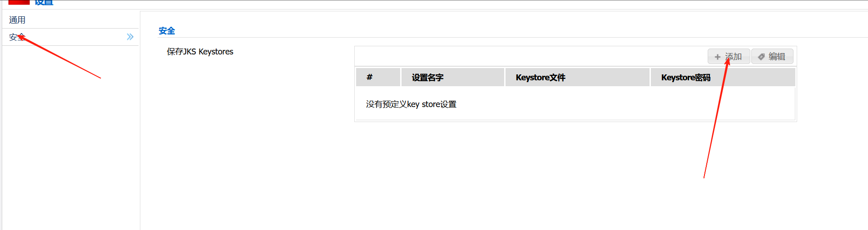Click the tag icon on 编辑 button
Viewport: 868px width, 230px height.
[761, 57]
